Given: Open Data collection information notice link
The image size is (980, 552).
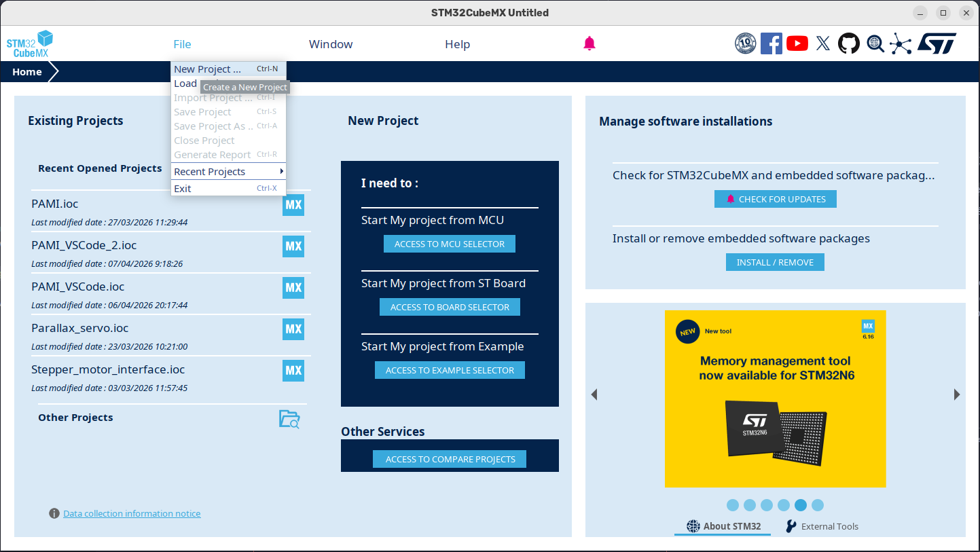Looking at the screenshot, I should tap(132, 513).
